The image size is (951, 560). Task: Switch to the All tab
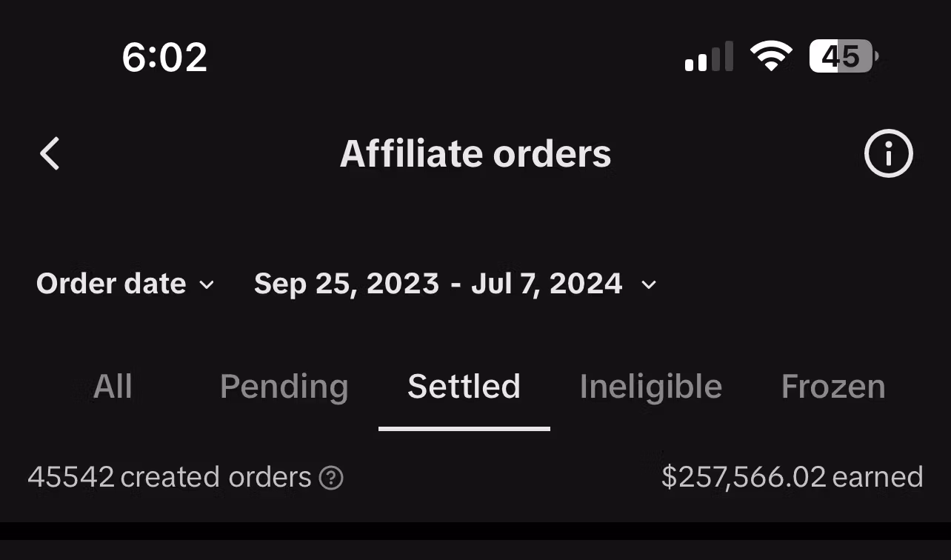coord(113,387)
